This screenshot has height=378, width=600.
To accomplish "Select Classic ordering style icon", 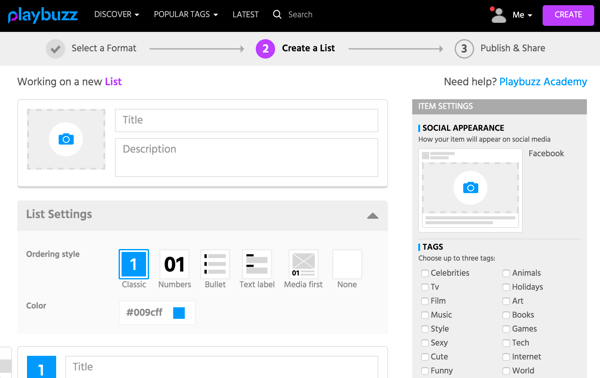I will pos(134,264).
